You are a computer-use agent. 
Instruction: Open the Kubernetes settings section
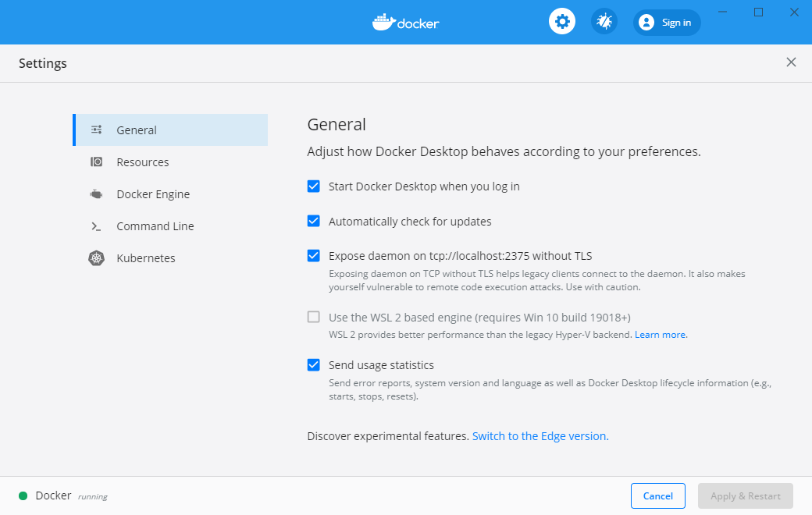tap(146, 257)
